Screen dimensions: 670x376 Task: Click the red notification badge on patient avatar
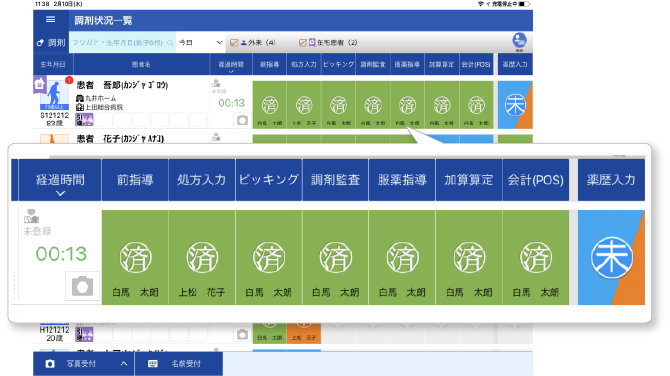pyautogui.click(x=68, y=80)
